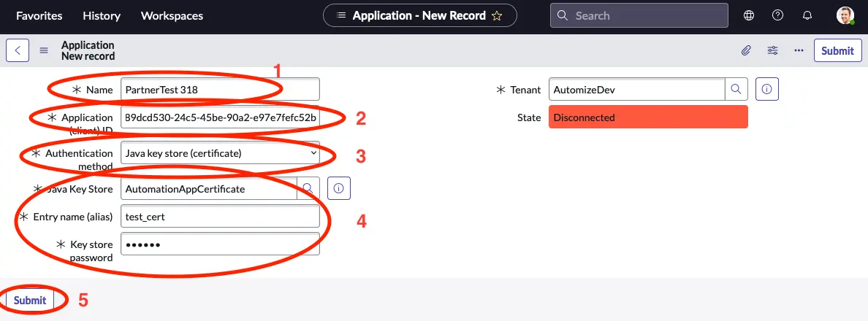The image size is (868, 321).
Task: Click the Disconnected State field
Action: 648,117
